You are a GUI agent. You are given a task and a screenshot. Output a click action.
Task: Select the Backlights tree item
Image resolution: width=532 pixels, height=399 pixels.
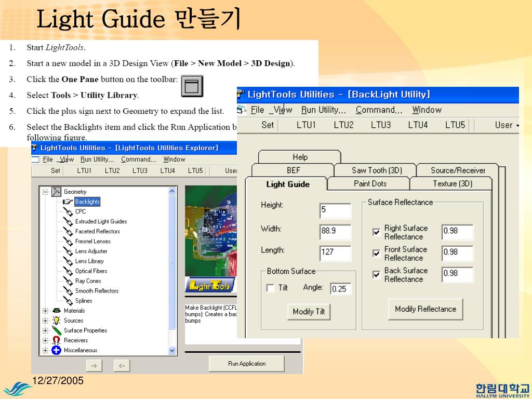[x=87, y=202]
